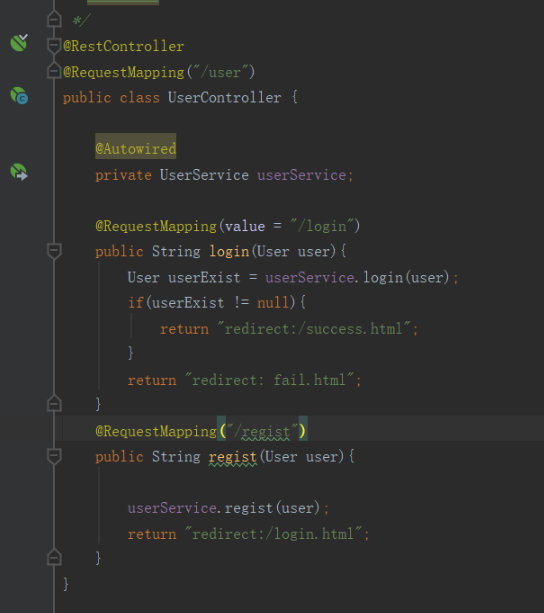Click fold end marker of the regist method
The height and width of the screenshot is (613, 544).
(54, 557)
